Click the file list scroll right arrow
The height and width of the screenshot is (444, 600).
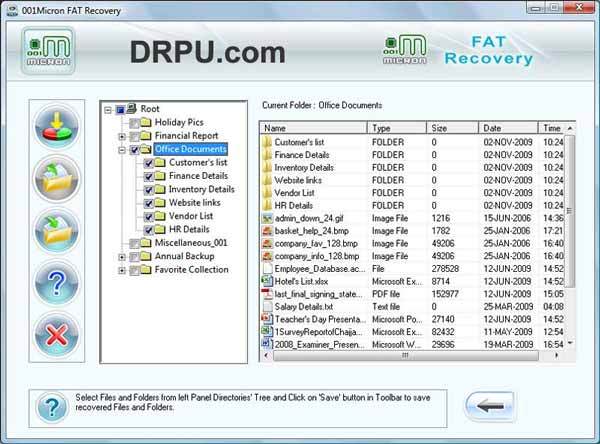[x=556, y=356]
